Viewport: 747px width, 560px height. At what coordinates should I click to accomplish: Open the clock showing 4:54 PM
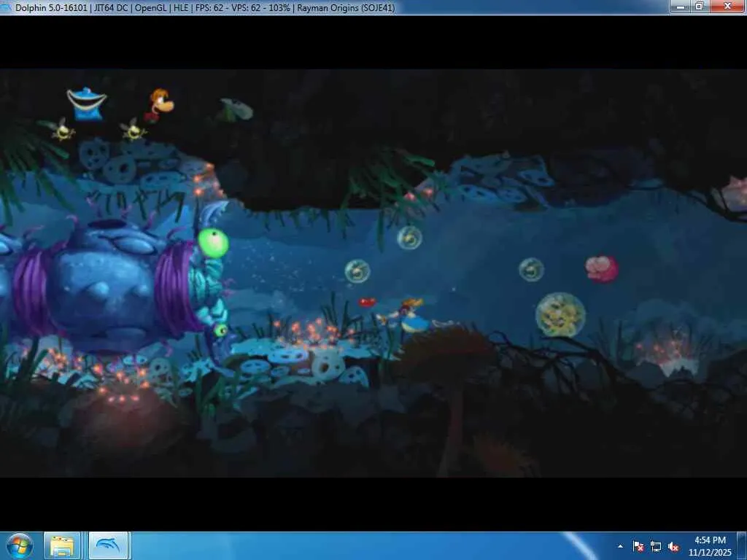(710, 546)
